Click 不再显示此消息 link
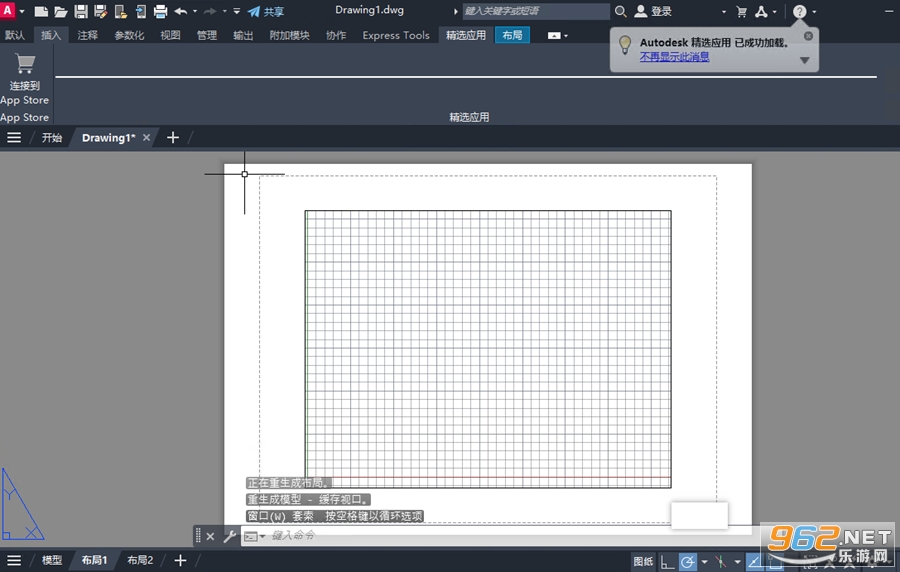The width and height of the screenshot is (900, 572). 674,56
